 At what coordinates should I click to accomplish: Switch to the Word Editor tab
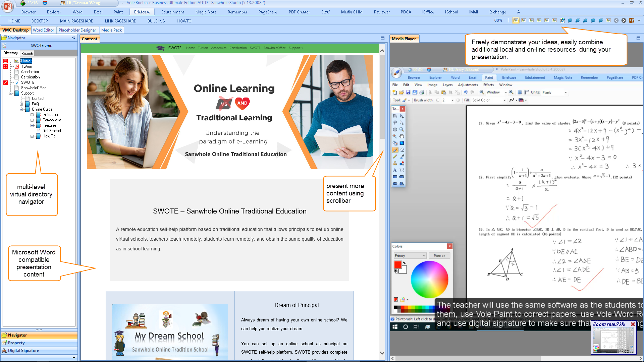coord(43,30)
